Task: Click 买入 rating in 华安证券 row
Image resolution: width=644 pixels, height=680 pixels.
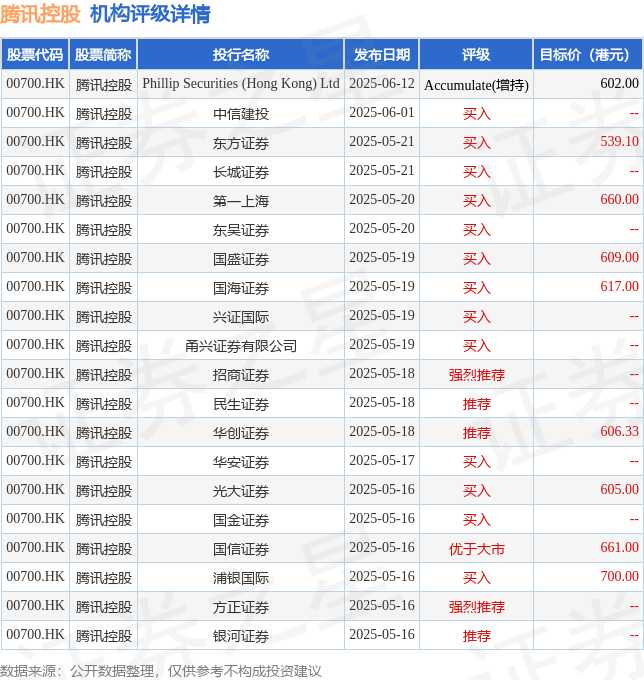Action: (476, 462)
